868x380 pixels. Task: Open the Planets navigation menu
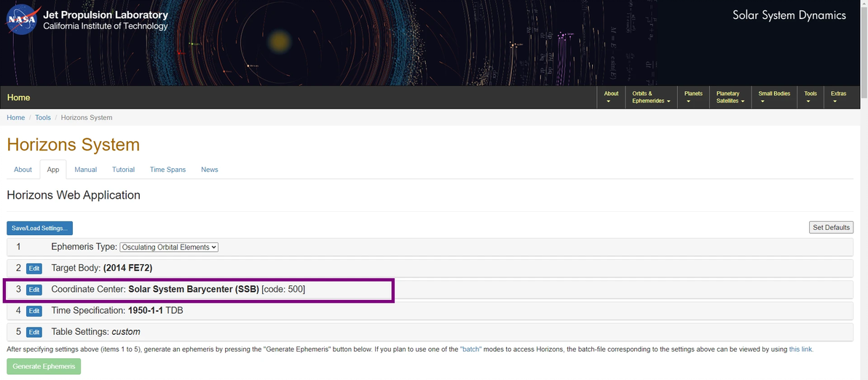pyautogui.click(x=693, y=97)
